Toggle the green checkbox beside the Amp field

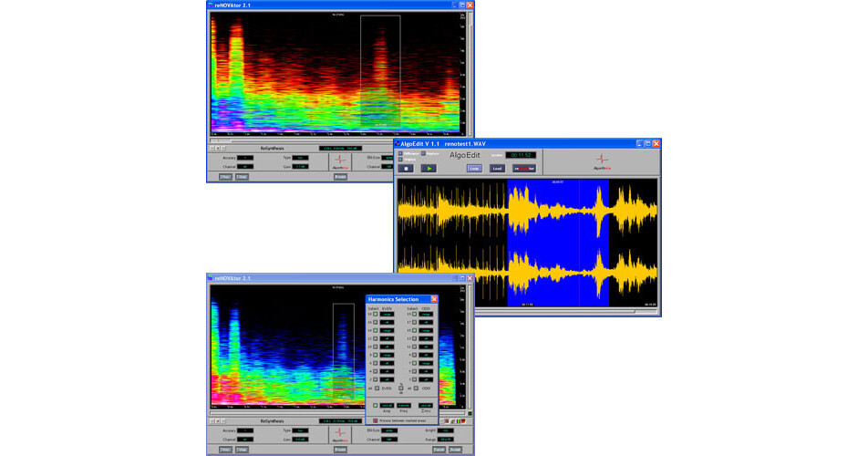tap(376, 406)
